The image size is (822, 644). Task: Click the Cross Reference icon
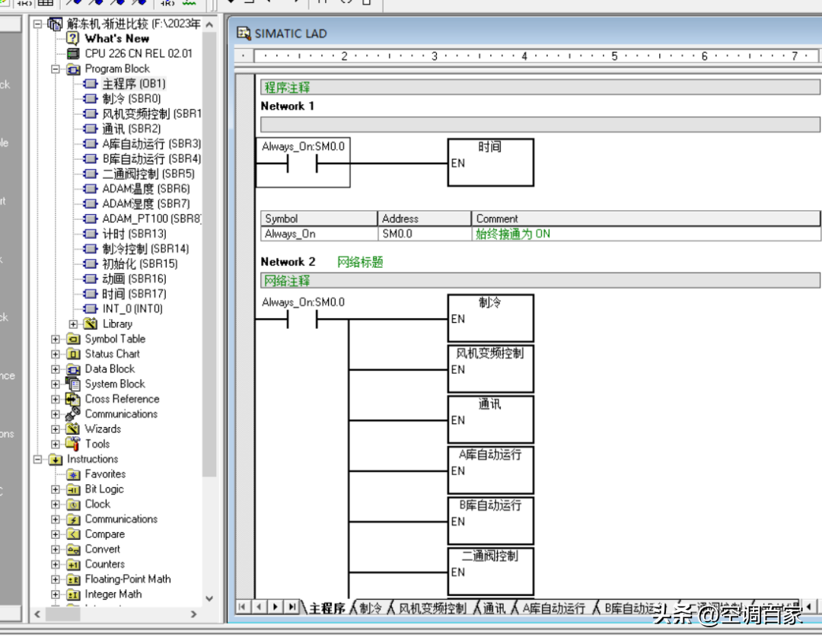tap(73, 399)
